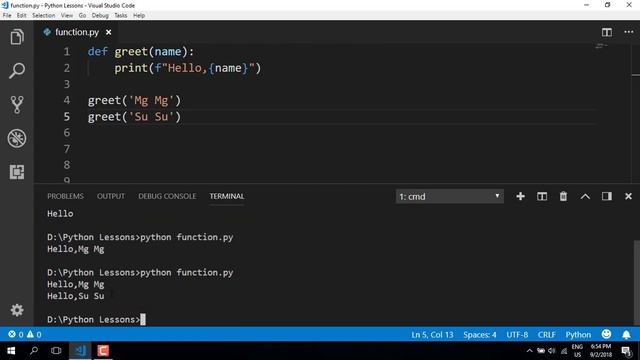Open the Selection menu
The width and height of the screenshot is (640, 360).
(x=44, y=16)
